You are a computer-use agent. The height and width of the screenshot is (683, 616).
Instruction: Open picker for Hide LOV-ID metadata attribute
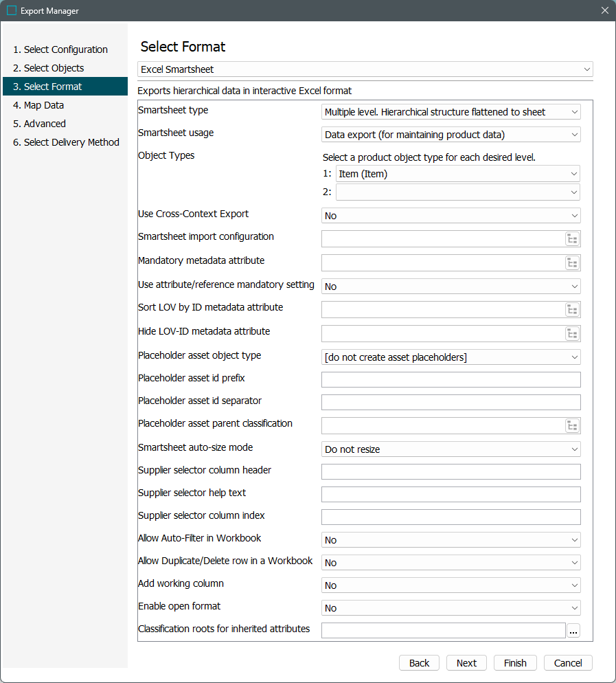point(572,334)
